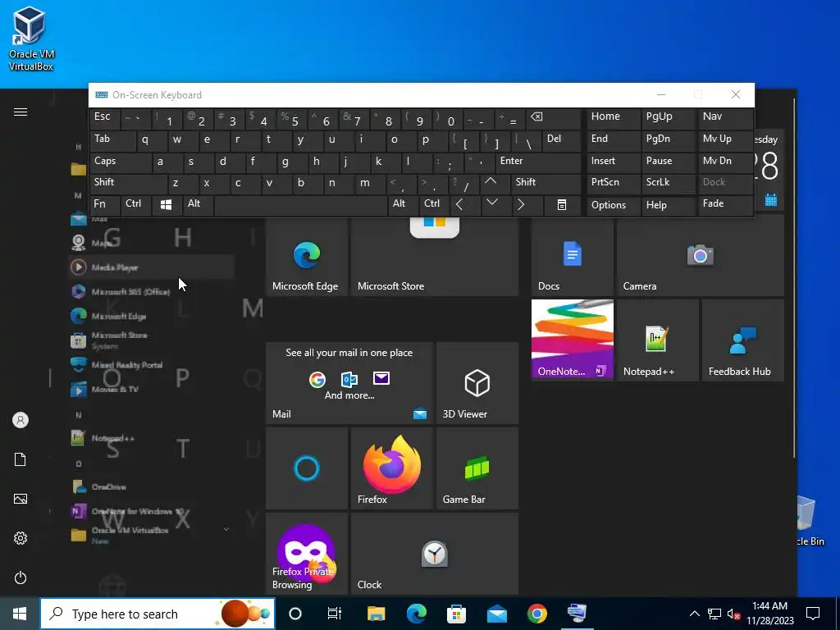
Task: Click the context menu key on keyboard
Action: click(561, 204)
